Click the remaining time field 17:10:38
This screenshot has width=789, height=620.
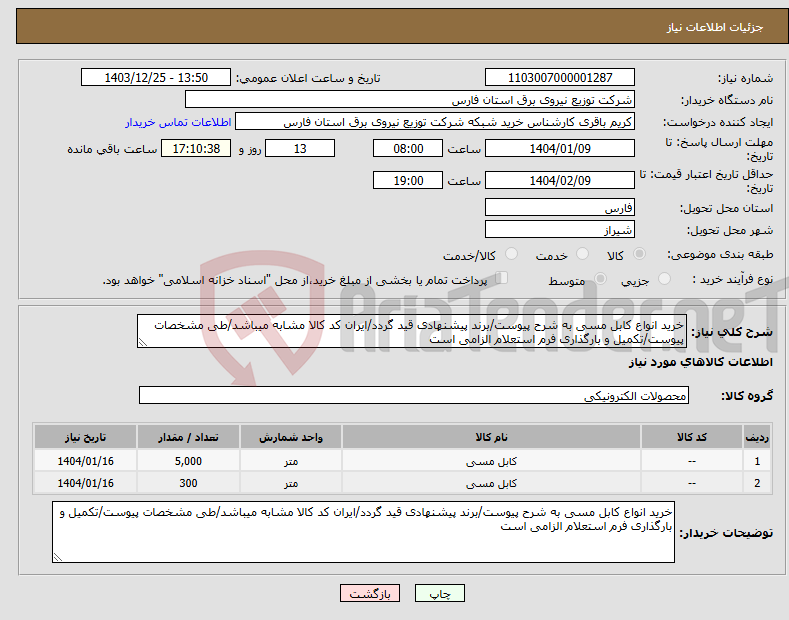tap(196, 148)
